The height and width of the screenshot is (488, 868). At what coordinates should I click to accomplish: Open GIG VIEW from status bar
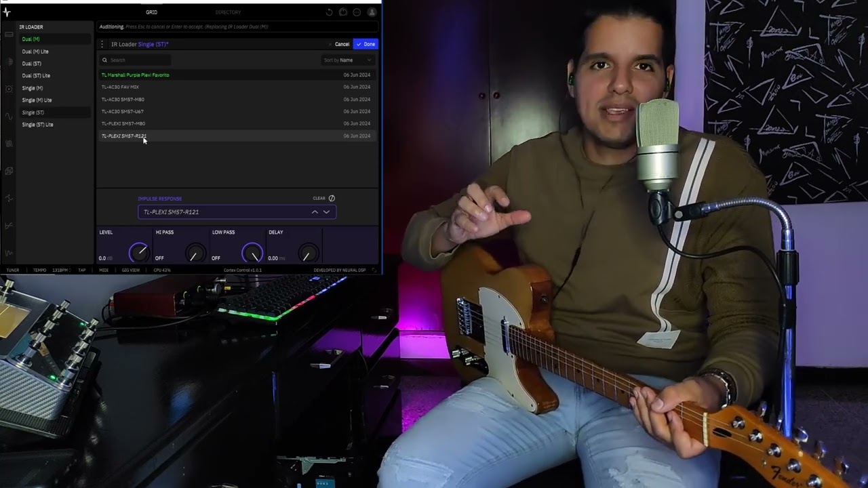coord(130,270)
